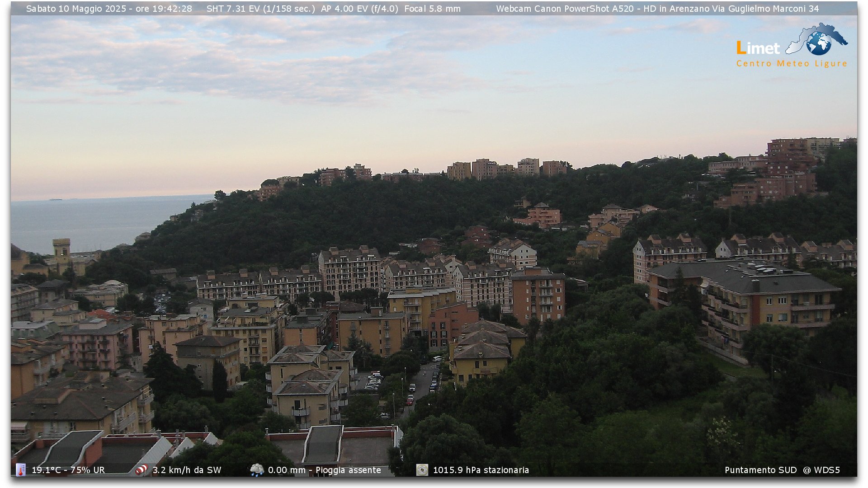The image size is (868, 488).
Task: Click the 'Focal 5.8 mm' text
Action: [x=432, y=9]
